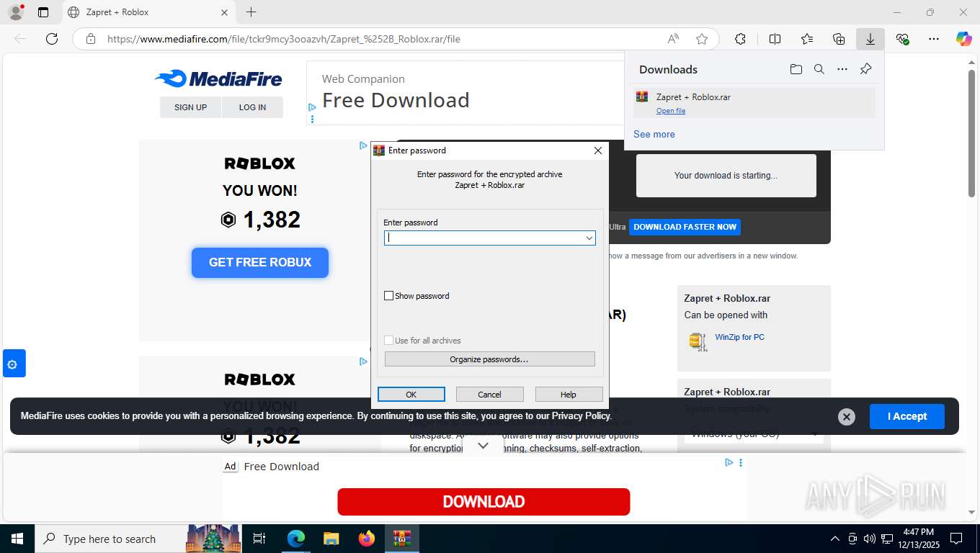Click GET FREE ROBUX ad button
This screenshot has width=980, height=553.
pyautogui.click(x=260, y=263)
